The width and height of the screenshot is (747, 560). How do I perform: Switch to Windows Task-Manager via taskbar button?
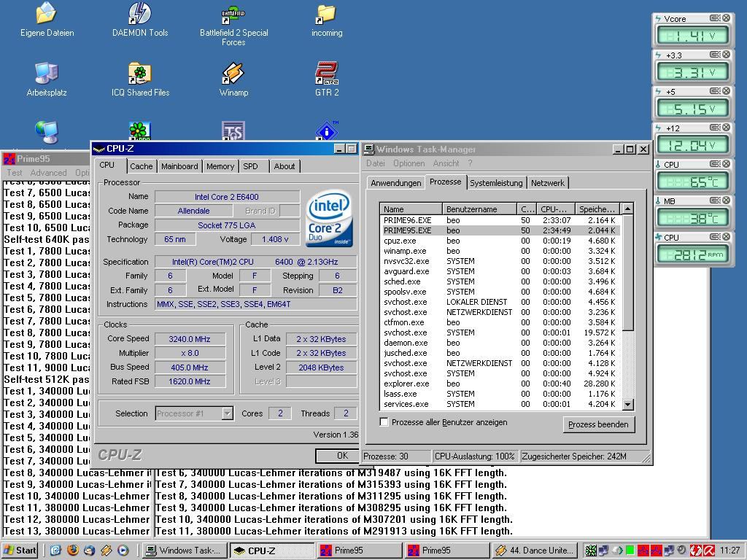click(184, 551)
